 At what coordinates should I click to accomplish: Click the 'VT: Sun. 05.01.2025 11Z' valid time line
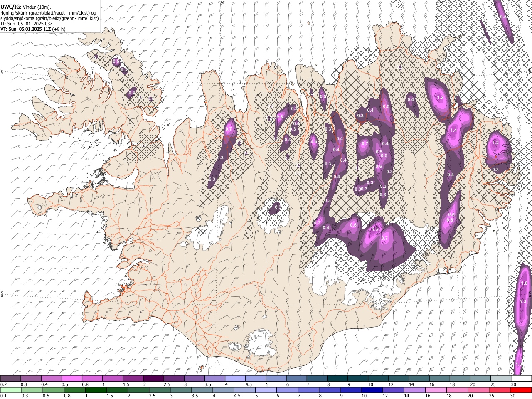point(33,29)
